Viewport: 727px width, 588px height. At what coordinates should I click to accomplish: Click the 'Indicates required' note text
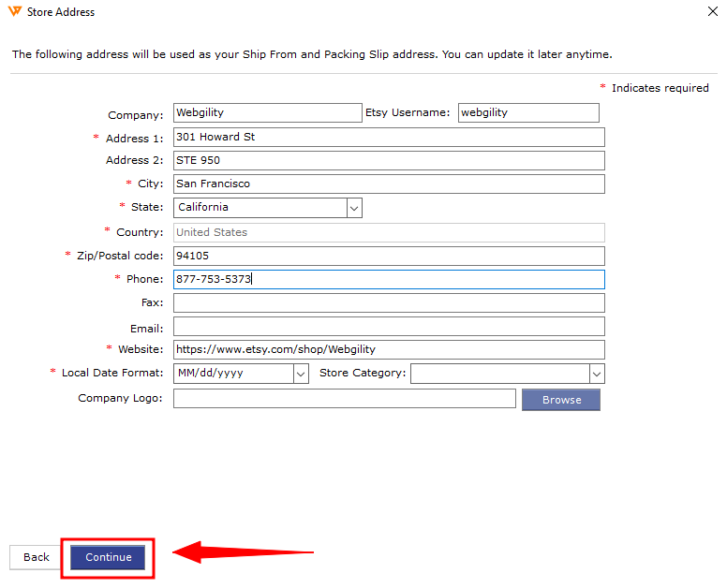(660, 88)
